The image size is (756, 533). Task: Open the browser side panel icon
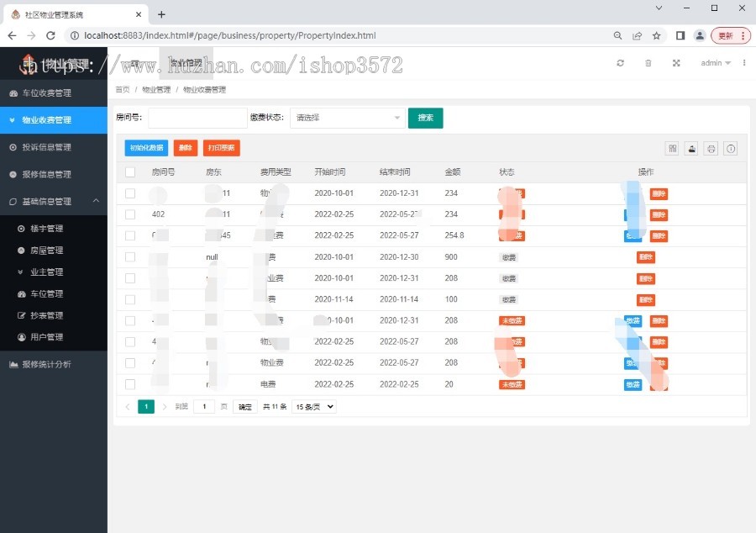pyautogui.click(x=680, y=35)
